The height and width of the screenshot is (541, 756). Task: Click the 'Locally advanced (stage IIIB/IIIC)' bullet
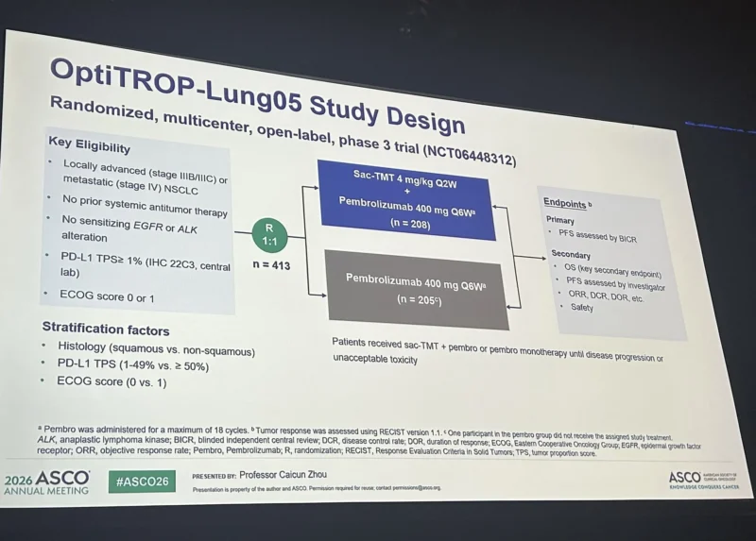(x=146, y=177)
